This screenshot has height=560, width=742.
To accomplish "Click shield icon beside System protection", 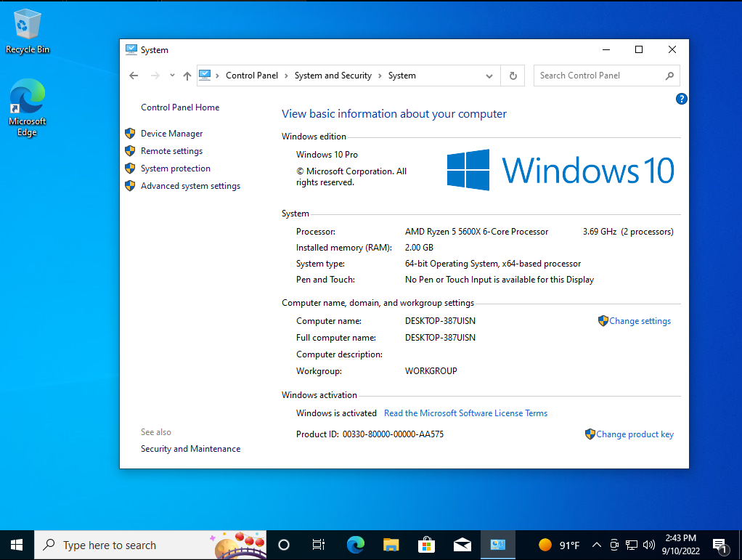I will click(130, 169).
